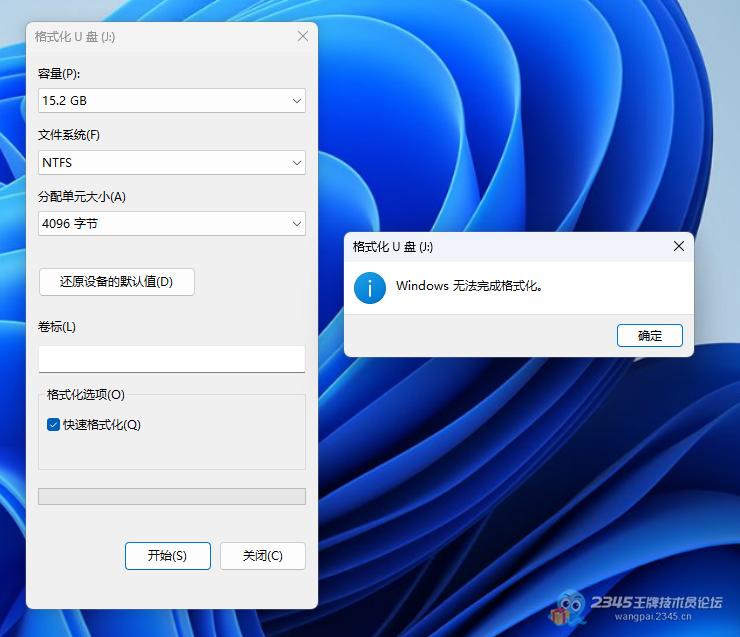Click 确定 in the error dialog
This screenshot has height=637, width=740.
[650, 335]
